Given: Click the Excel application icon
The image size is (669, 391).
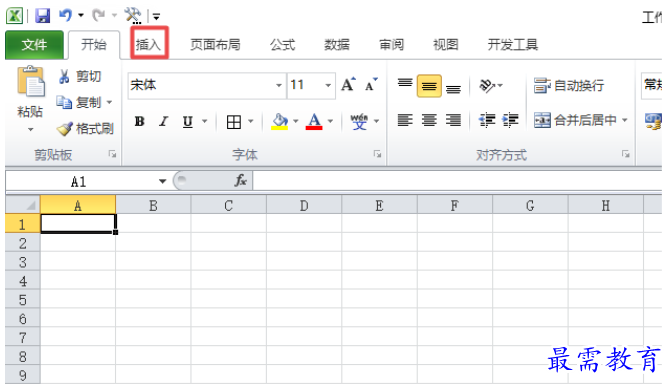Looking at the screenshot, I should coord(15,16).
